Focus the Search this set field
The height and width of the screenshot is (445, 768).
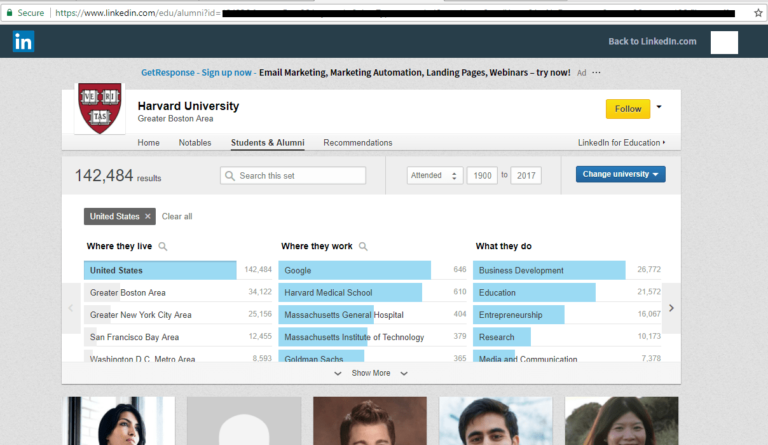293,176
